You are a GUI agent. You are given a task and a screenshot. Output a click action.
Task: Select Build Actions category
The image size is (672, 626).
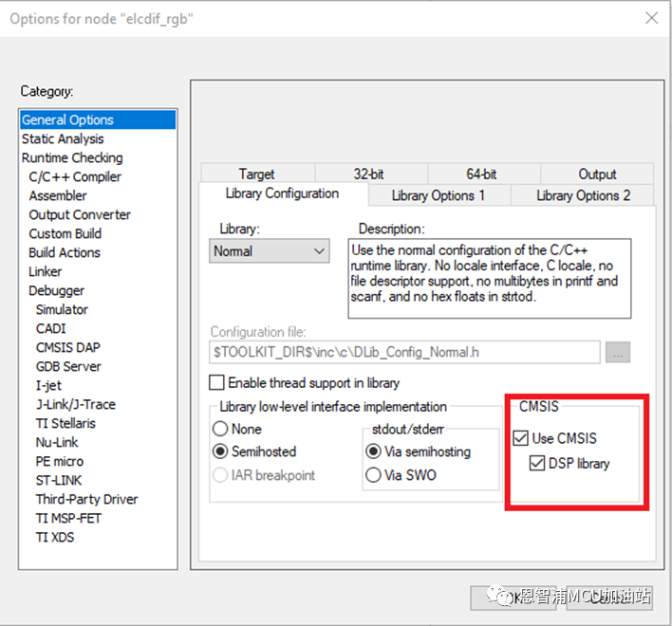pyautogui.click(x=65, y=252)
